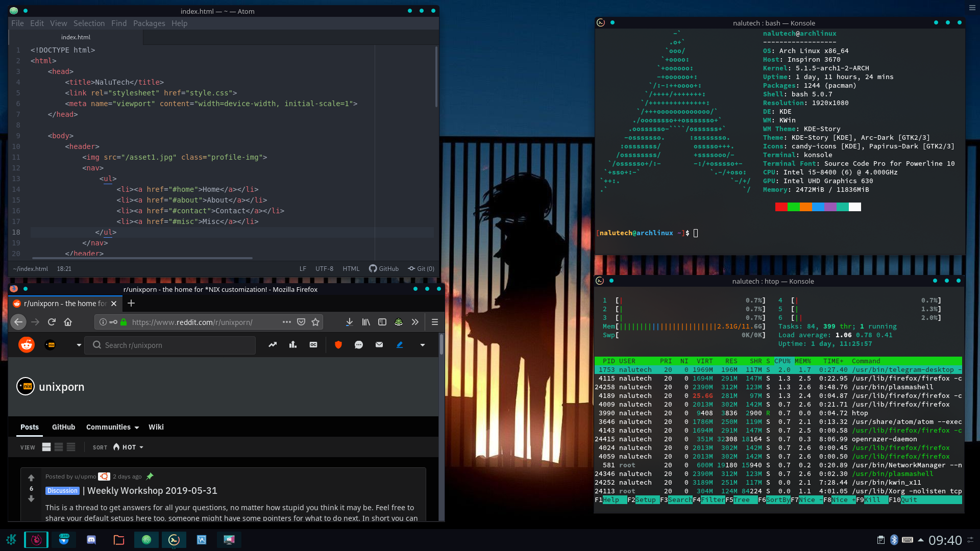This screenshot has width=980, height=551.
Task: Downvote the Weekly Workshop post
Action: (31, 499)
